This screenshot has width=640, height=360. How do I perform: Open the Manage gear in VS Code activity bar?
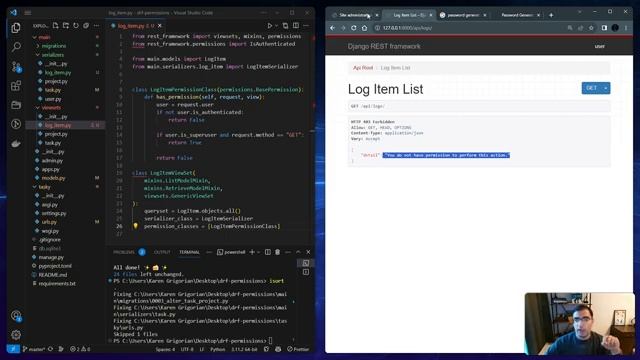point(16,335)
